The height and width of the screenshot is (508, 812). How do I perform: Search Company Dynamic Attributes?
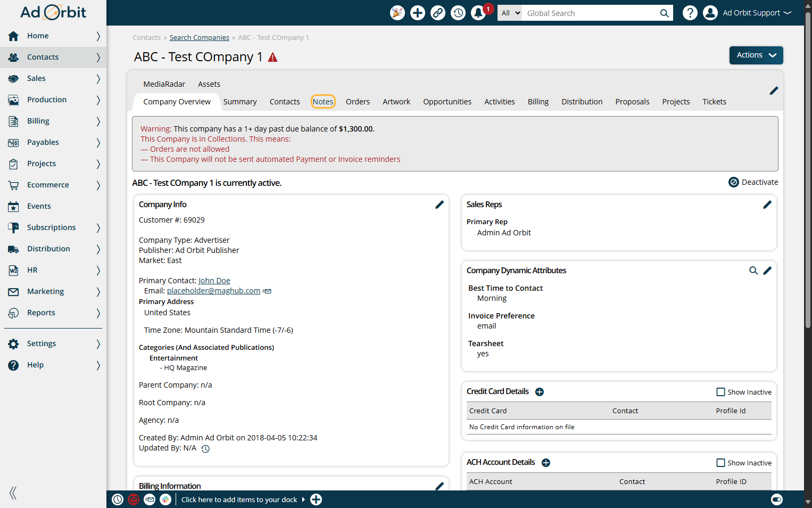753,271
